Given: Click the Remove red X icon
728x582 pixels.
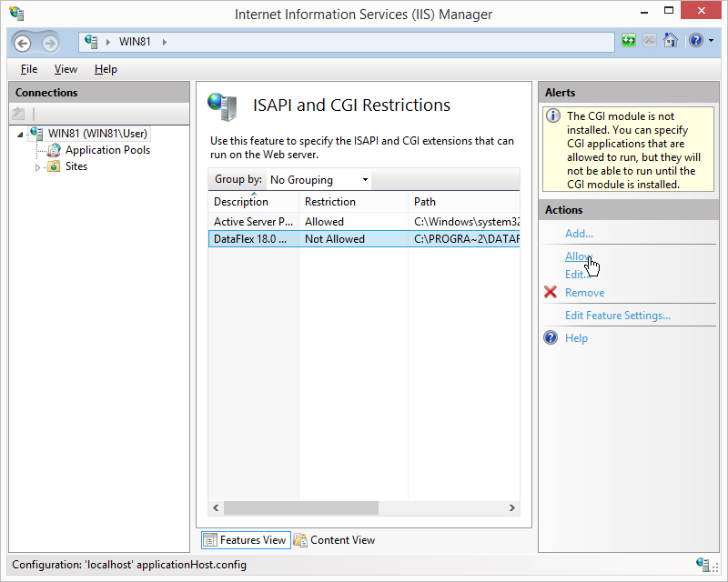Looking at the screenshot, I should 551,292.
